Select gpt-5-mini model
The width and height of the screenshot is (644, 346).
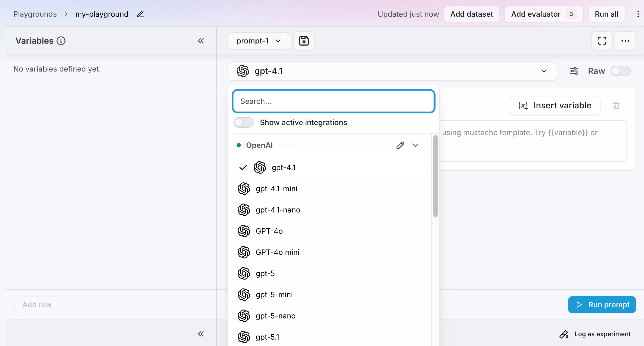(x=330, y=295)
